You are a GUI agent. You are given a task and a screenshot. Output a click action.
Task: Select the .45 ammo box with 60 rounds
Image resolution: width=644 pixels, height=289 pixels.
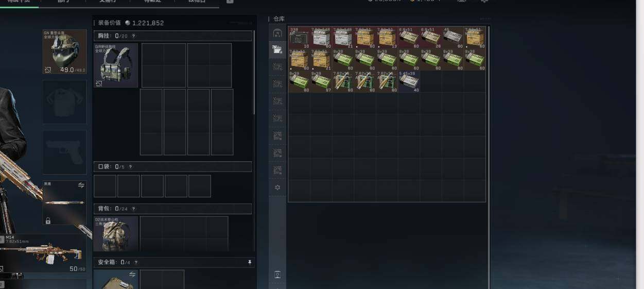point(453,38)
